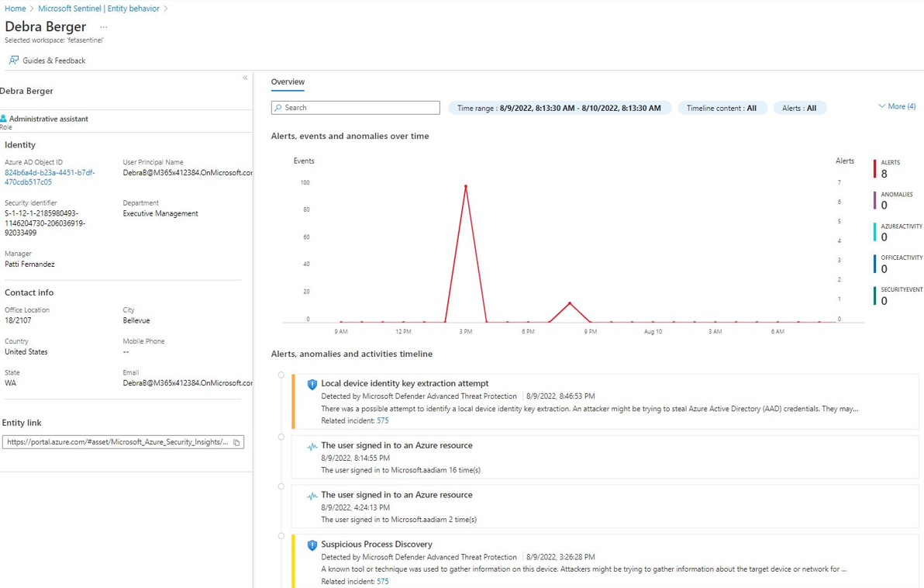Click manager name Patti Fernandez
Image resolution: width=924 pixels, height=588 pixels.
29,265
